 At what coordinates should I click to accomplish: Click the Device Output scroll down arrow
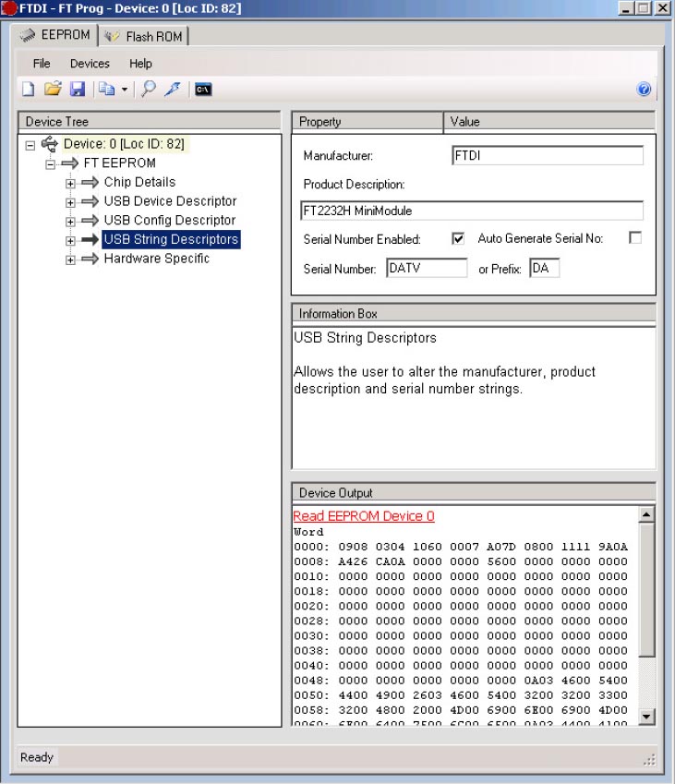pyautogui.click(x=646, y=717)
